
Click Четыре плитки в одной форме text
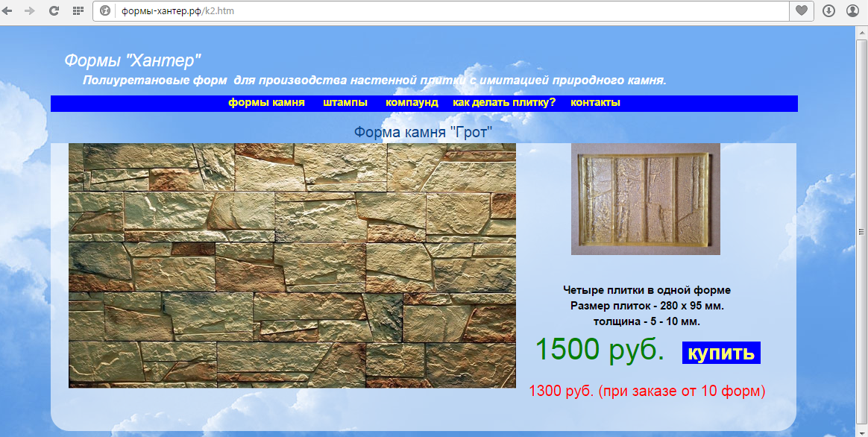647,289
